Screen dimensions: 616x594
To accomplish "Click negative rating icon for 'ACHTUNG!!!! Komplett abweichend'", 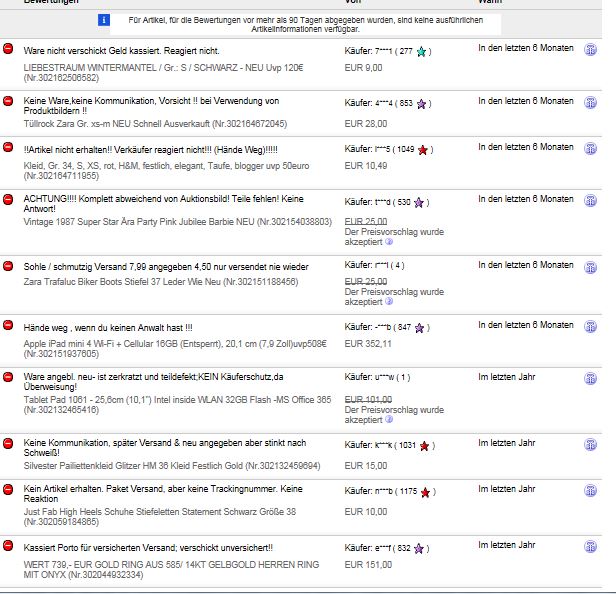I will 8,199.
